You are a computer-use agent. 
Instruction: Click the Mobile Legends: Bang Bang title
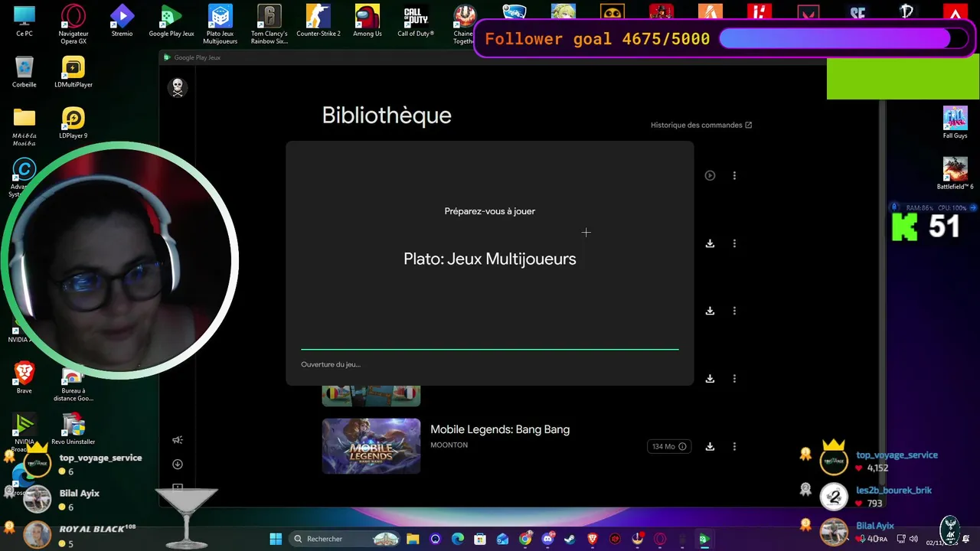500,429
